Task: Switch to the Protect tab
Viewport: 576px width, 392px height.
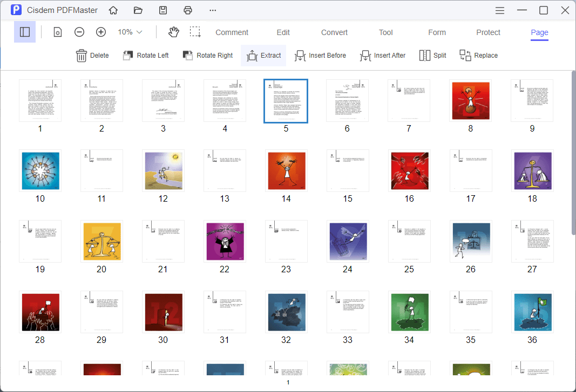Action: (x=488, y=32)
